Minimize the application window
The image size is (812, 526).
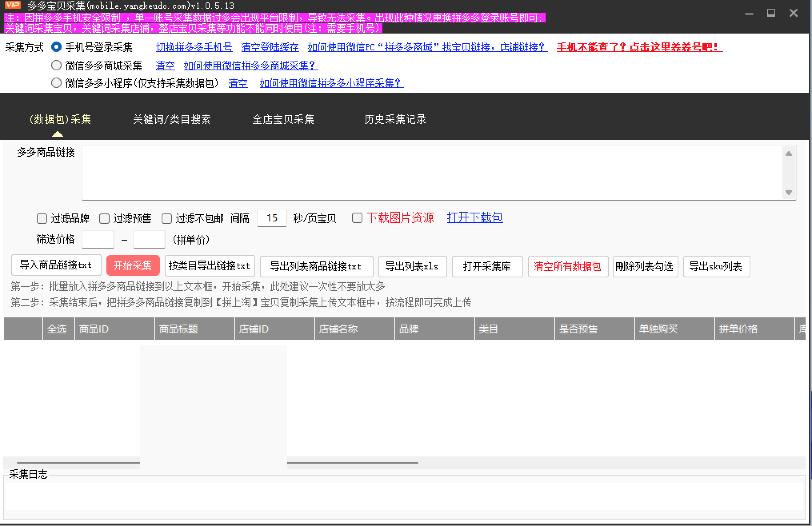pyautogui.click(x=749, y=14)
